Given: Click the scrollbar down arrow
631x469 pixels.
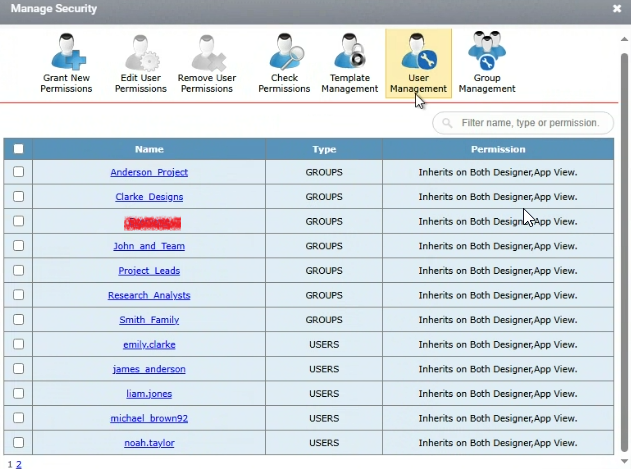Looking at the screenshot, I should click(x=624, y=461).
